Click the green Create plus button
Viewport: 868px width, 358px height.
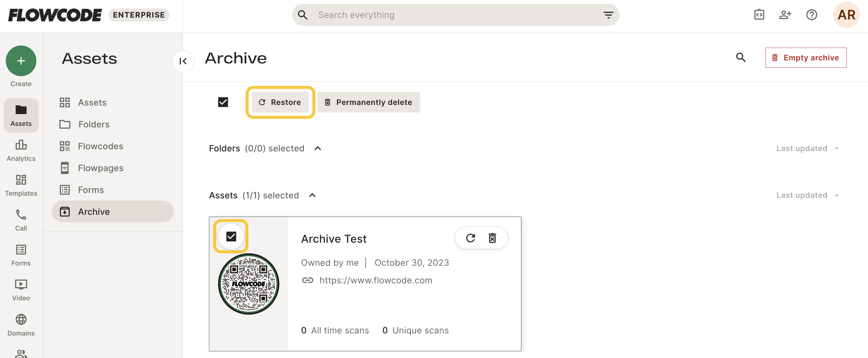tap(21, 61)
